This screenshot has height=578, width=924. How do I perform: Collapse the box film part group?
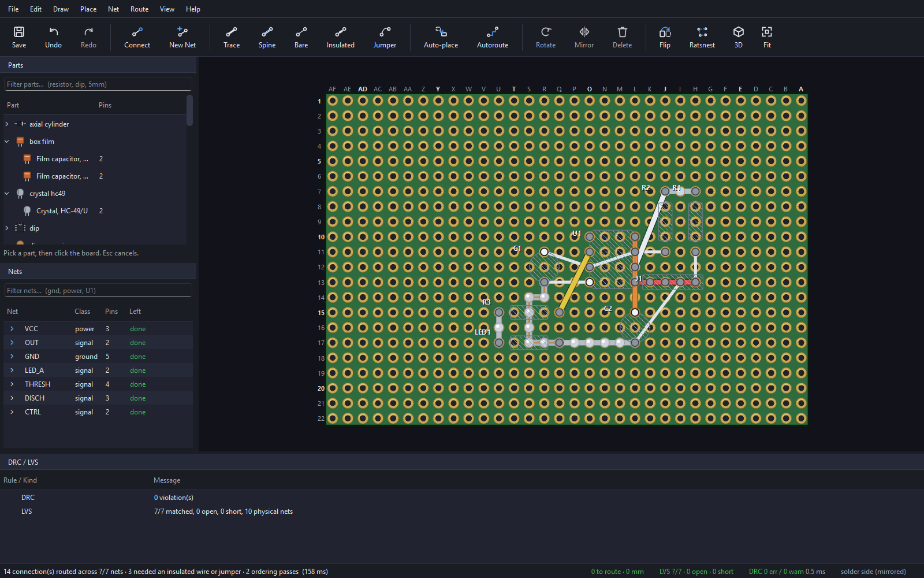(x=7, y=142)
